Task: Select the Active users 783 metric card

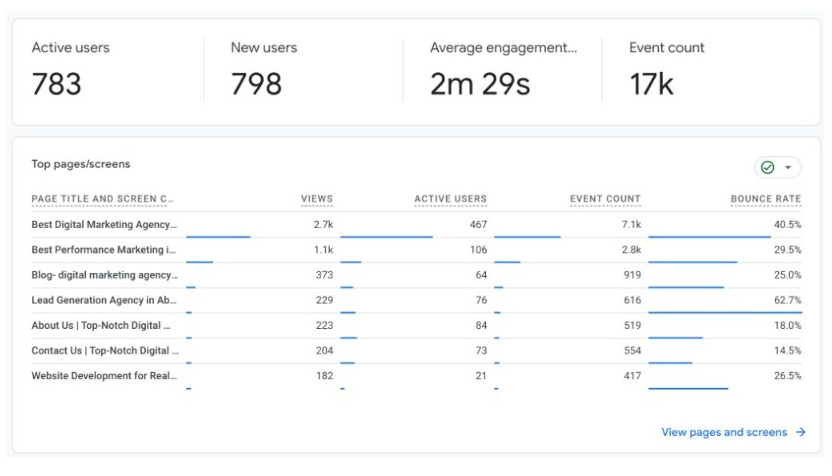Action: point(106,70)
